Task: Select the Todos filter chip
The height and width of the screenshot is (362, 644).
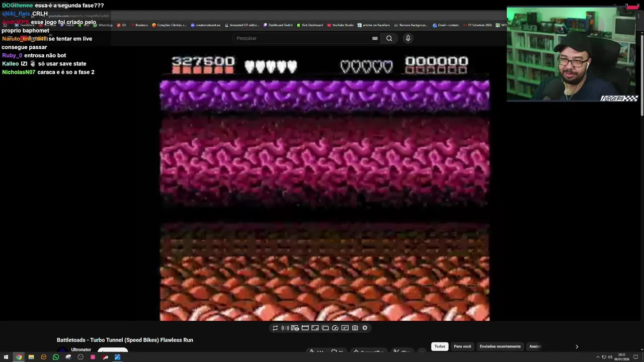Action: coord(440,346)
